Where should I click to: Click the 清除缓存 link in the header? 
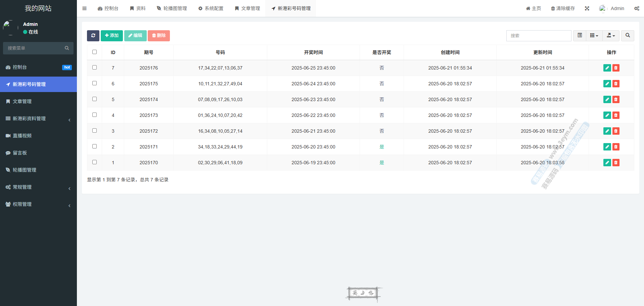tap(563, 8)
